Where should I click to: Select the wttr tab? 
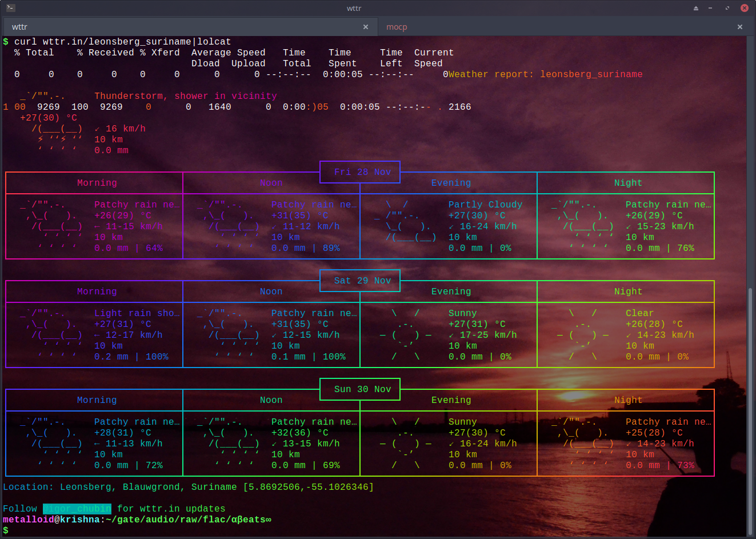(x=20, y=27)
